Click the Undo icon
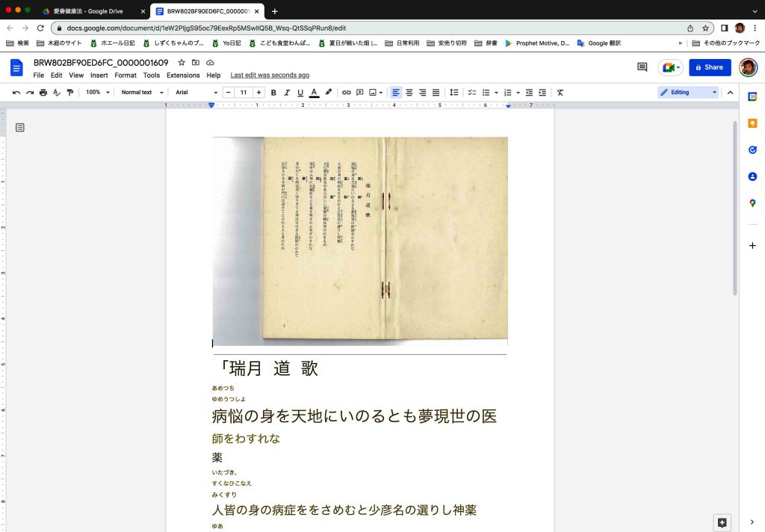Image resolution: width=765 pixels, height=532 pixels. tap(16, 92)
